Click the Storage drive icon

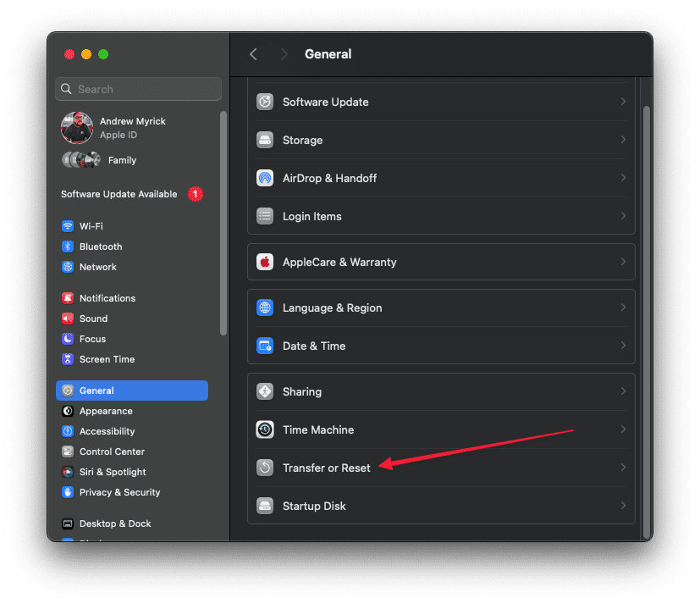(x=265, y=140)
